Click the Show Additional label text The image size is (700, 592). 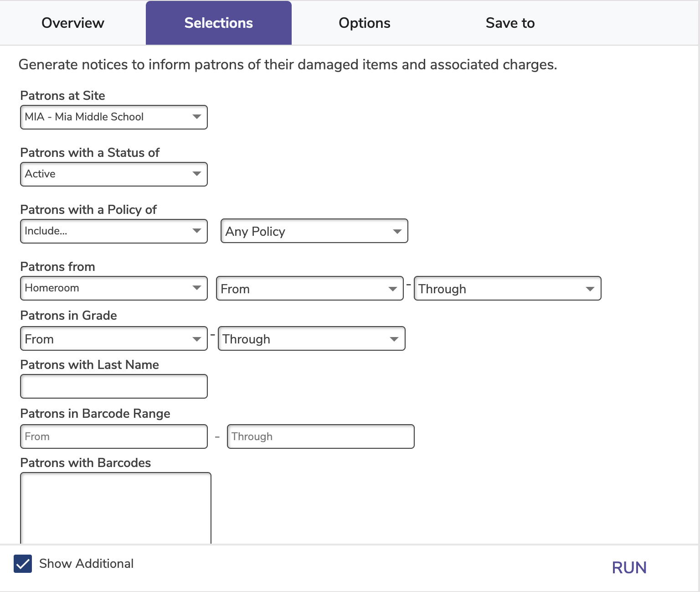click(x=86, y=564)
